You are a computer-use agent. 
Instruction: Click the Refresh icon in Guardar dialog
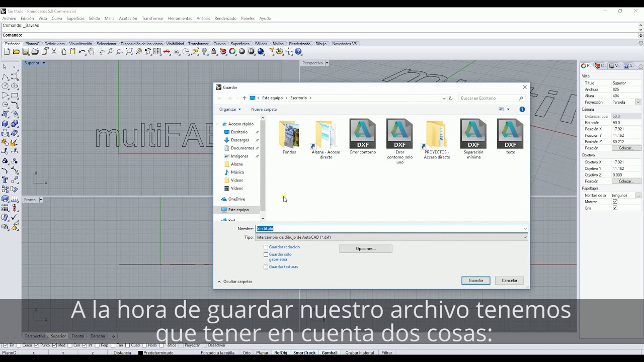(451, 98)
